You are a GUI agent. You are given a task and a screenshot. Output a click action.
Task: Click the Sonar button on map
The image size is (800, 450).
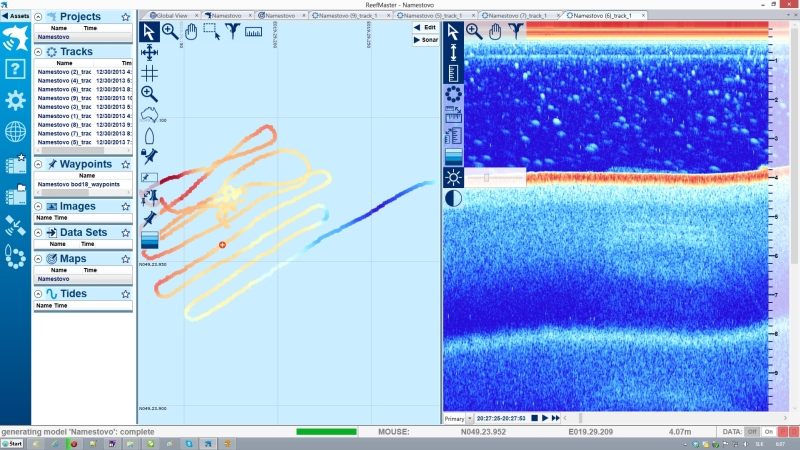click(x=425, y=41)
